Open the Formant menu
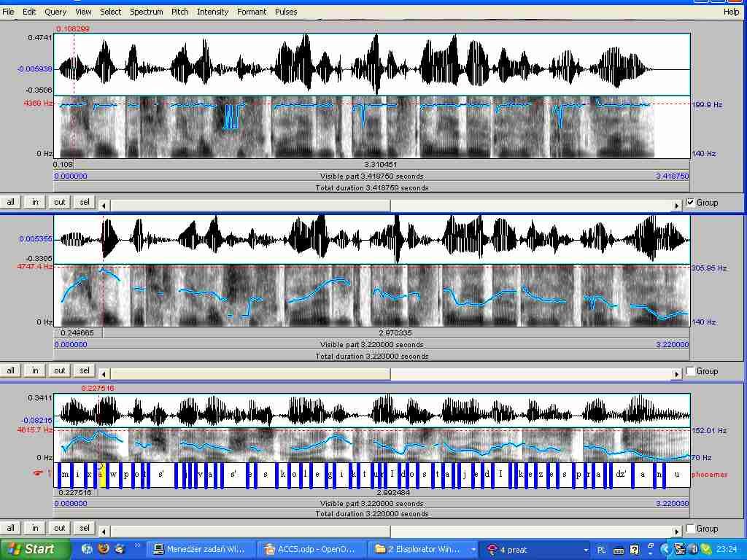This screenshot has width=747, height=560. 252,12
